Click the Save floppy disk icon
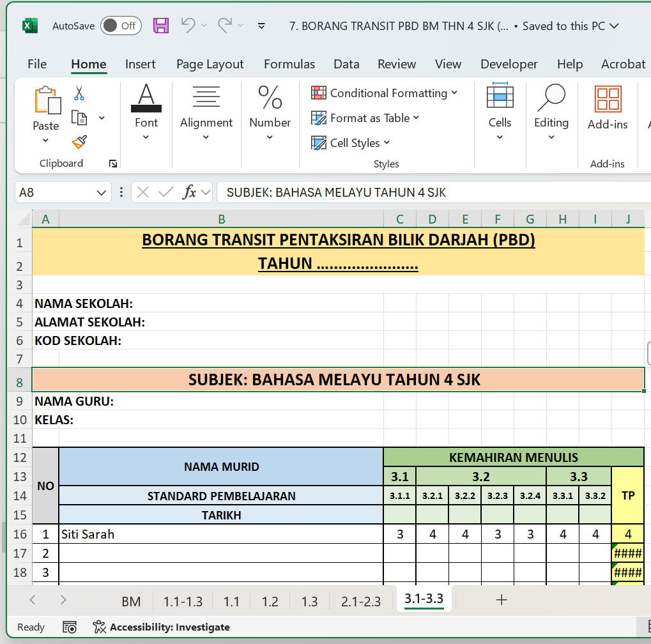The width and height of the screenshot is (651, 644). pyautogui.click(x=161, y=26)
